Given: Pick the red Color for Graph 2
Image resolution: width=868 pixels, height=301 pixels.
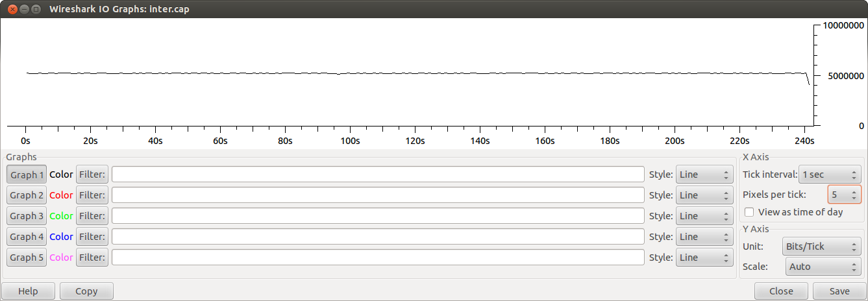Looking at the screenshot, I should 61,195.
